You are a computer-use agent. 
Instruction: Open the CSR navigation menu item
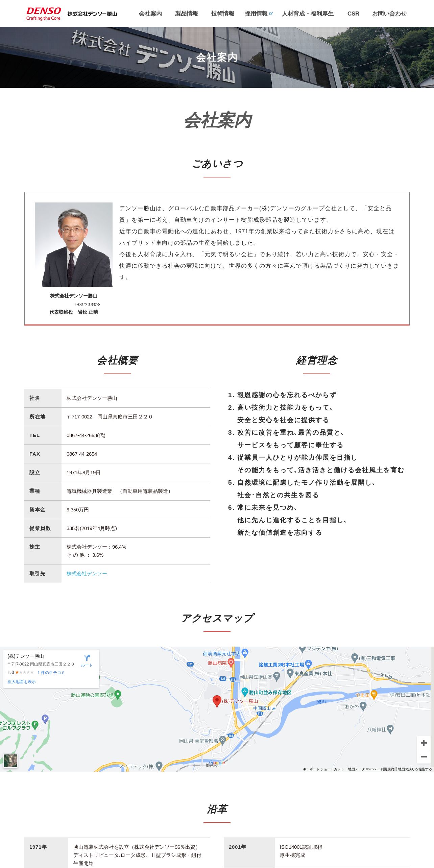[x=353, y=14]
